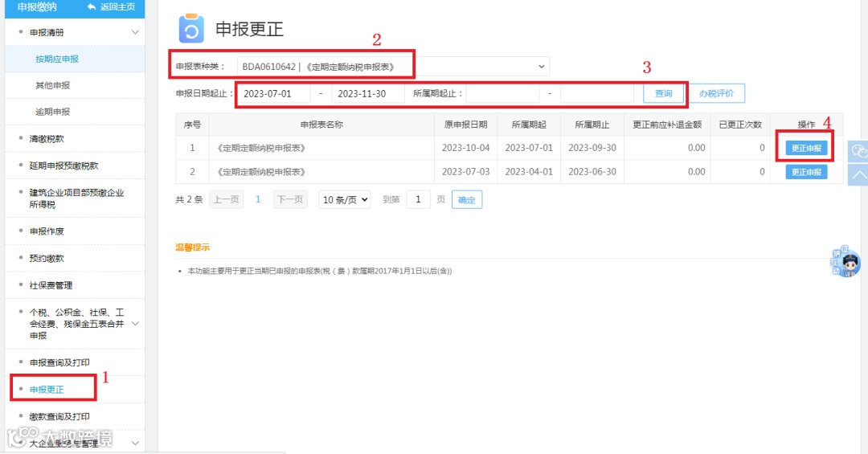Click 更正申报 for the 2023-10-04 row
Screen dimensions: 868x454
[x=807, y=148]
